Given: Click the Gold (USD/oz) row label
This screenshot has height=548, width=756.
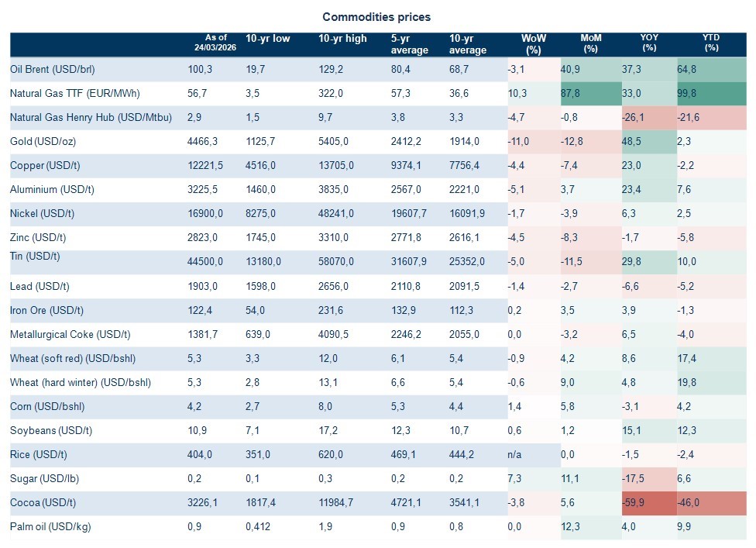Looking at the screenshot, I should click(43, 142).
